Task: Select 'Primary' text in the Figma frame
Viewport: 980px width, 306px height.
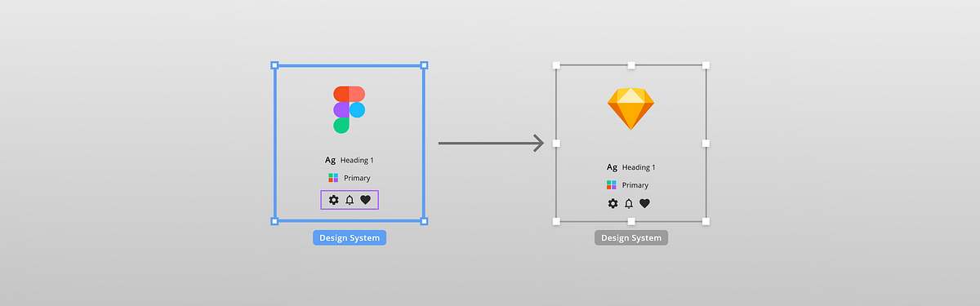Action: [x=357, y=178]
